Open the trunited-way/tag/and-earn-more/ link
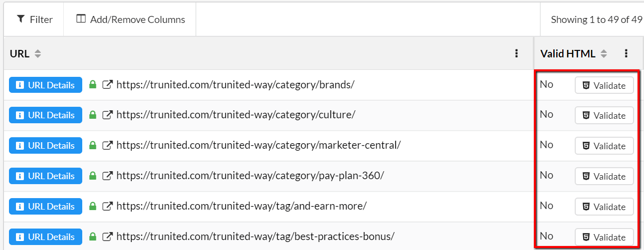The height and width of the screenshot is (250, 644). 241,207
